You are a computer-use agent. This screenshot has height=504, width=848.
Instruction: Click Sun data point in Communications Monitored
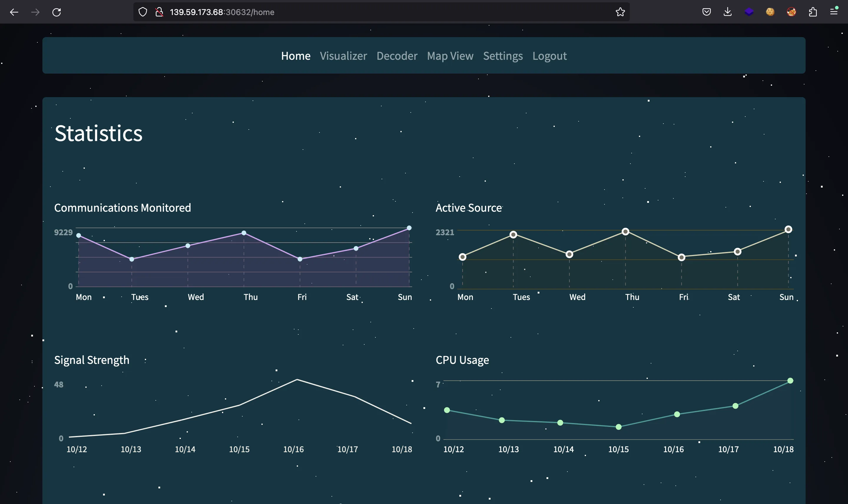click(x=409, y=228)
